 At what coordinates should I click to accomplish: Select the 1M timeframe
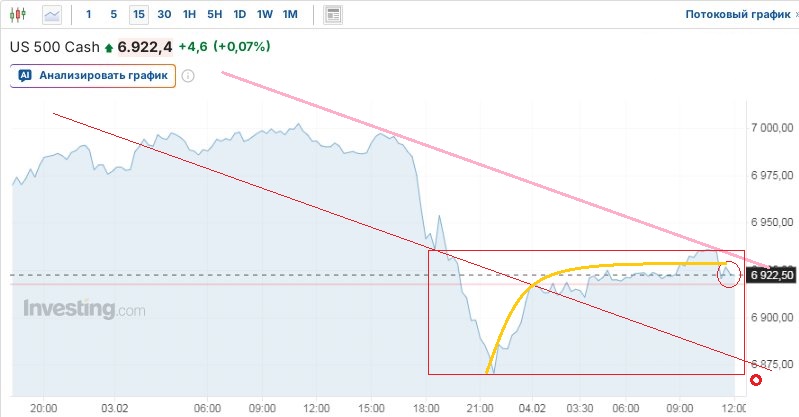coord(290,15)
